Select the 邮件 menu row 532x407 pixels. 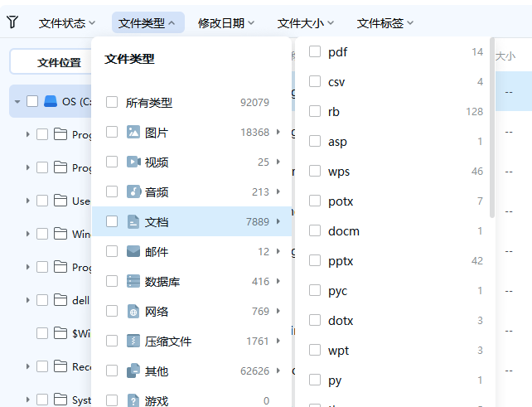[192, 251]
